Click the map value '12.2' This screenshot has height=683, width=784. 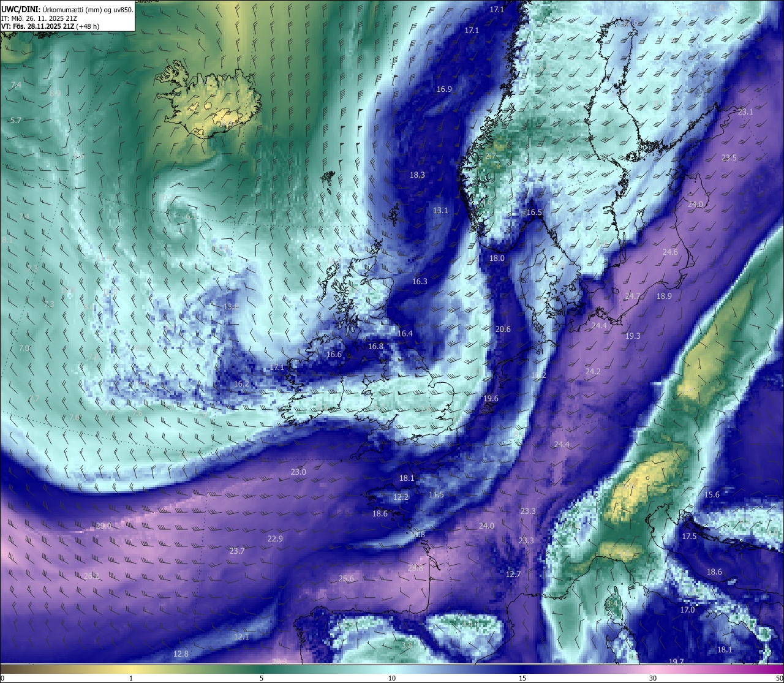click(x=401, y=497)
